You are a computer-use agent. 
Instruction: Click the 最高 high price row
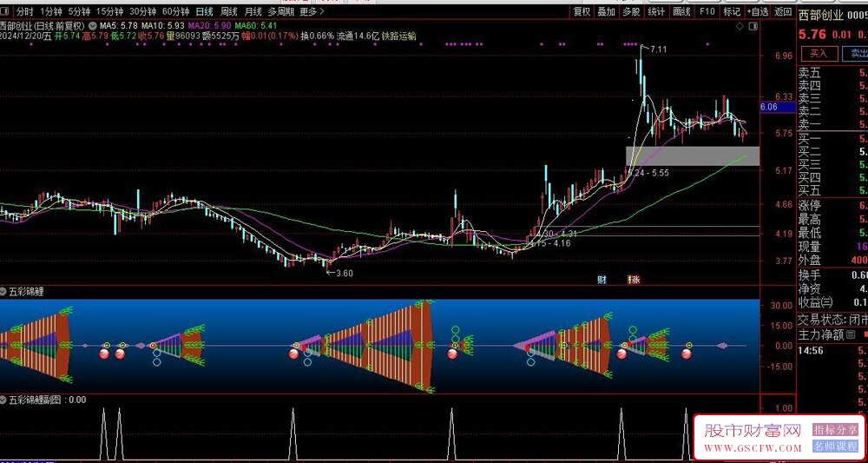click(832, 220)
